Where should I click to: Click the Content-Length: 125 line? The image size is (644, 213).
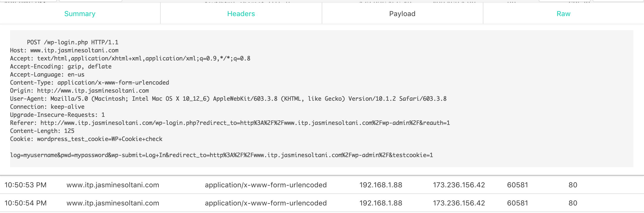click(42, 131)
